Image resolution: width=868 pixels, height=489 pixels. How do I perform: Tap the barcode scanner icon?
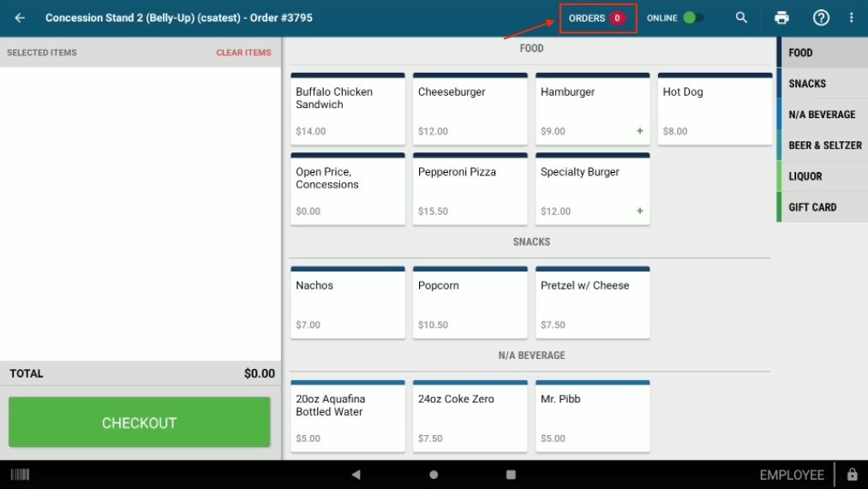click(20, 474)
